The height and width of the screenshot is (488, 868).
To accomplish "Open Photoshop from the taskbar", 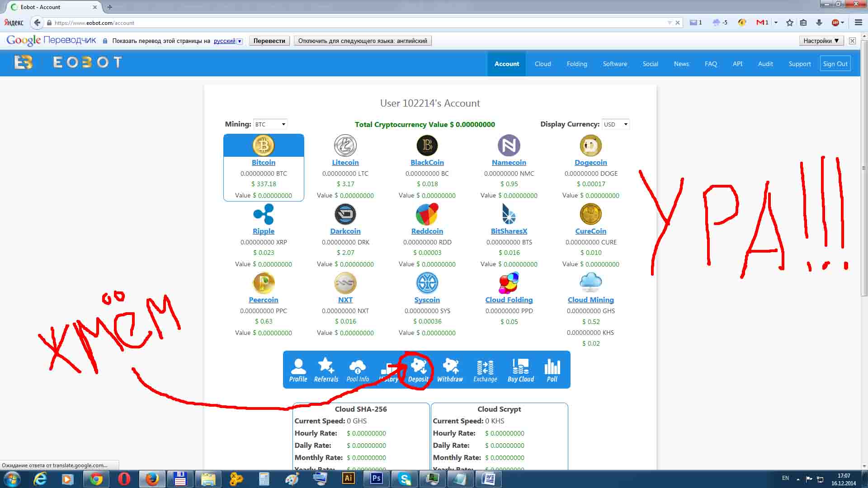I will pyautogui.click(x=376, y=479).
